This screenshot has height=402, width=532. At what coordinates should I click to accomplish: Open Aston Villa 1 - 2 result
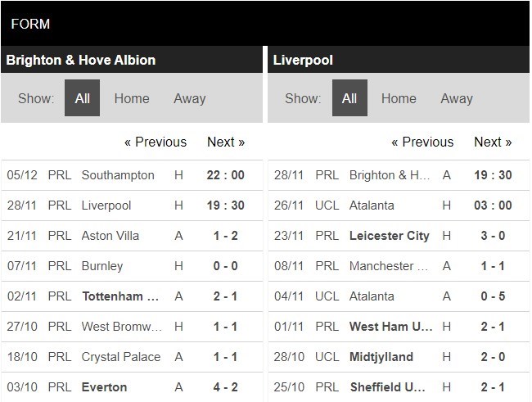[x=110, y=236]
